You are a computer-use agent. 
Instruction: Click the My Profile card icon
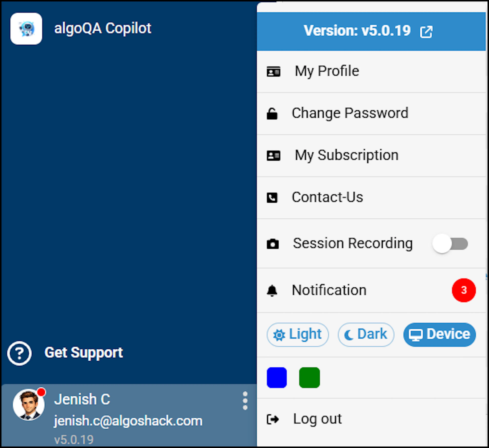click(x=273, y=72)
